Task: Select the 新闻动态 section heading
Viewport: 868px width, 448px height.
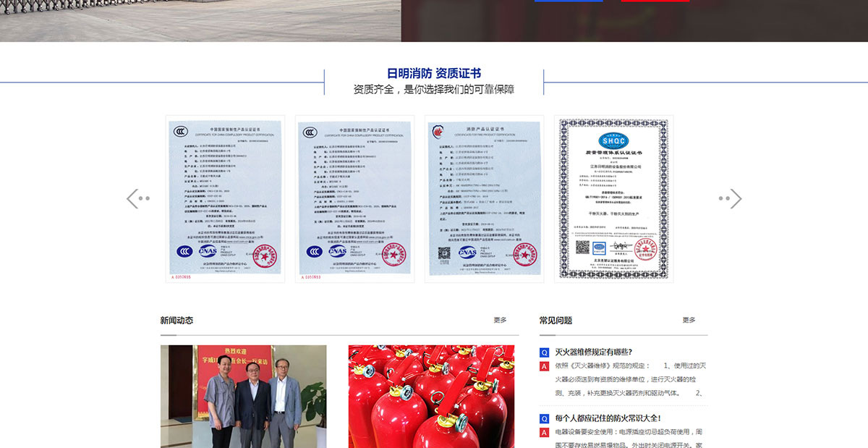Action: pyautogui.click(x=176, y=320)
